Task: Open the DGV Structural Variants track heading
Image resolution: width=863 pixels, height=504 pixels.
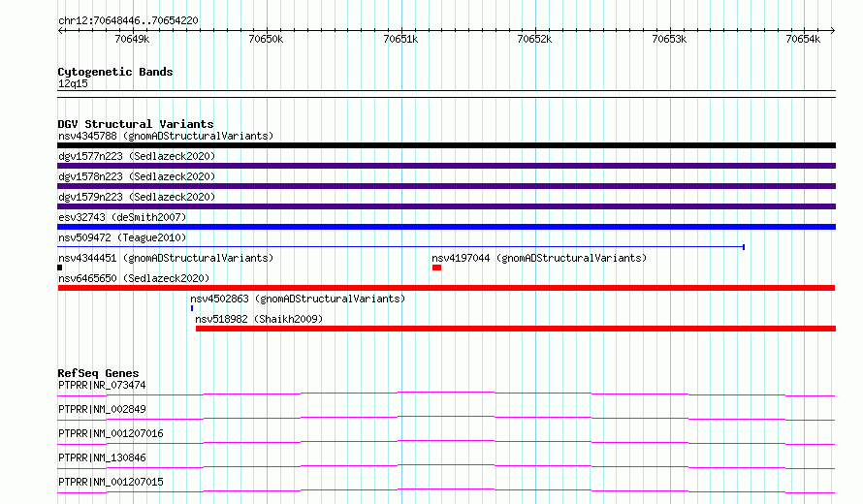Action: point(136,124)
